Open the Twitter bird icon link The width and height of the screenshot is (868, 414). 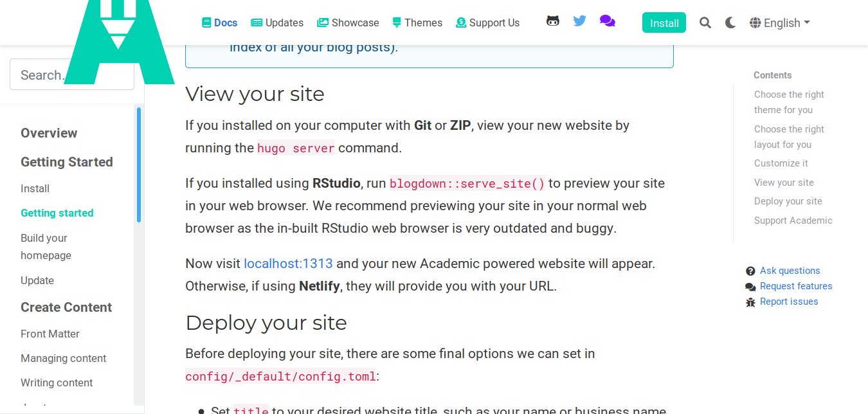[580, 21]
